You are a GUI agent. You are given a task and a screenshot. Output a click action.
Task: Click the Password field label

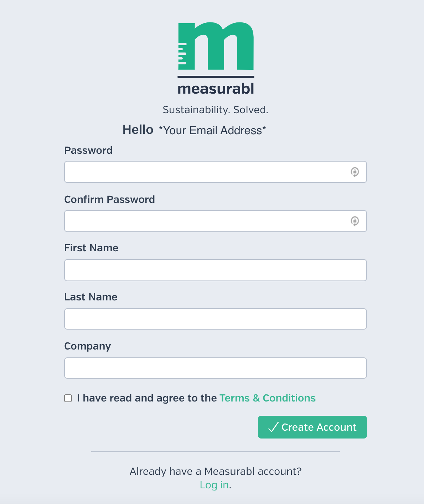pos(88,150)
